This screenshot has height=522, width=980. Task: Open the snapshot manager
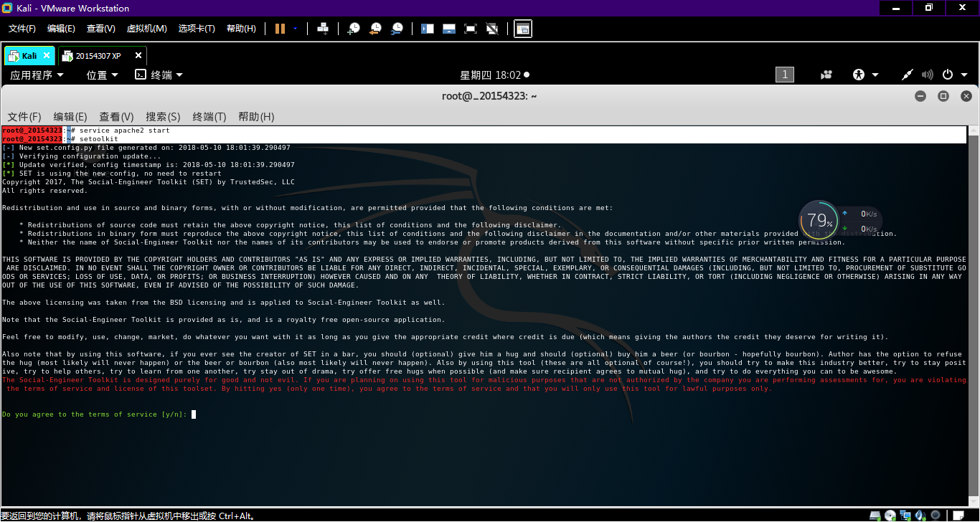(x=397, y=29)
